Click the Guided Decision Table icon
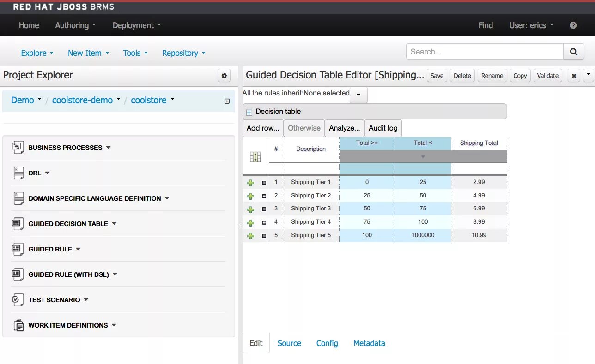The width and height of the screenshot is (595, 364). click(18, 224)
